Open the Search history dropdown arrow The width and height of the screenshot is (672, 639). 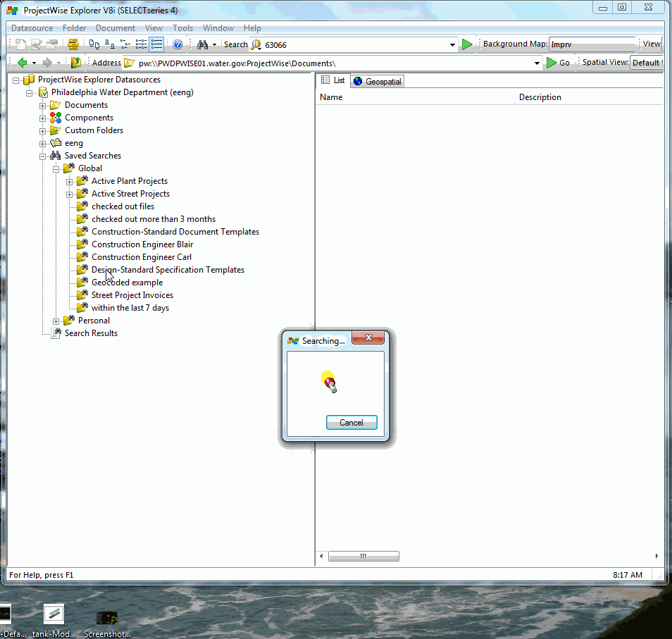(x=452, y=45)
